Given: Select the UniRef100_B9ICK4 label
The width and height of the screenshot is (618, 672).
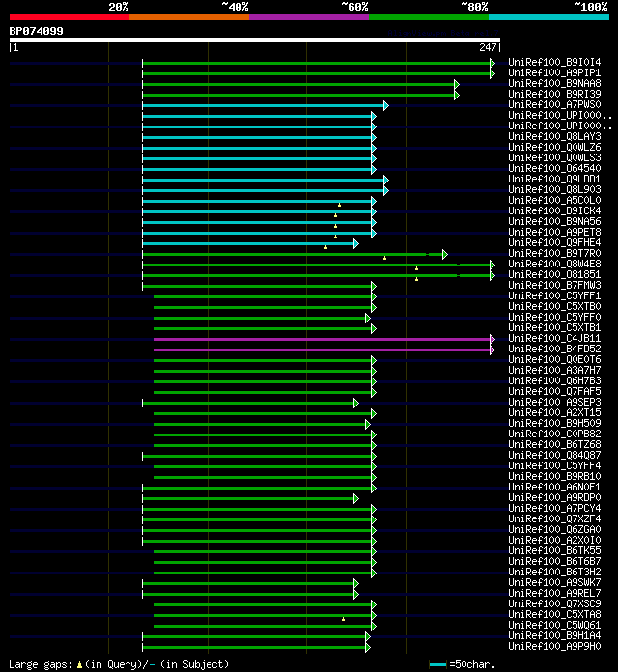Looking at the screenshot, I should [x=554, y=210].
